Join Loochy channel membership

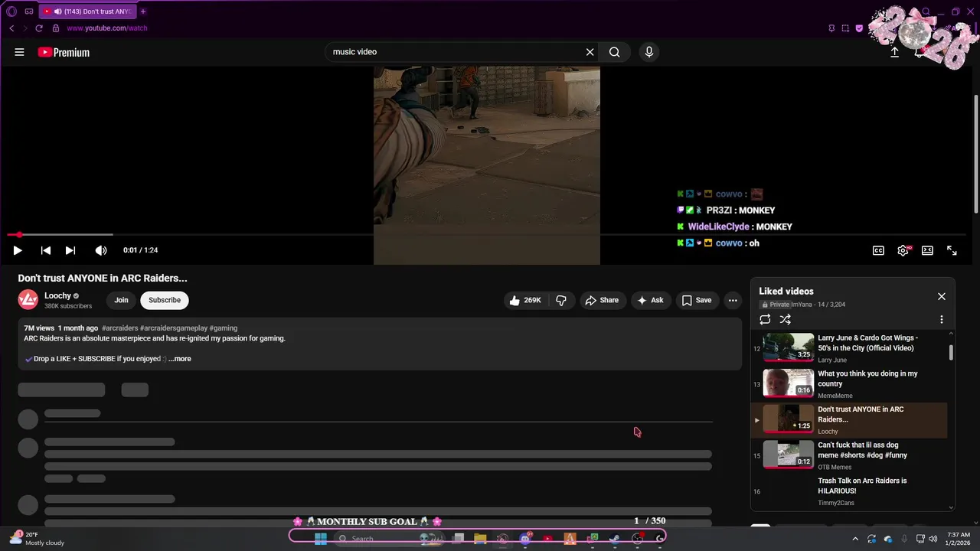point(121,300)
